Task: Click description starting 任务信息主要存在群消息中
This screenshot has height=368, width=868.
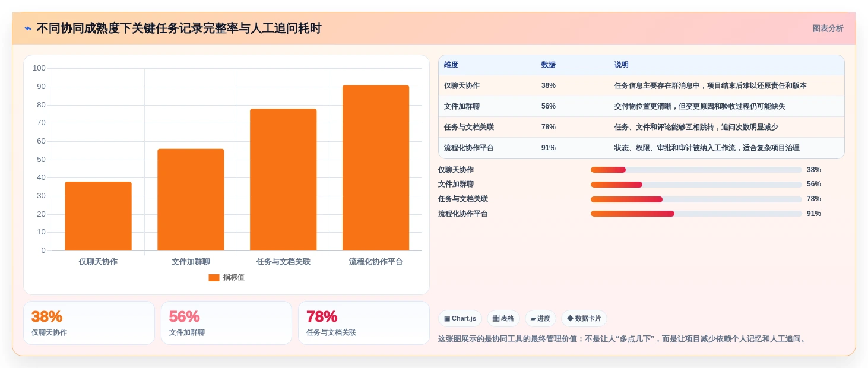Action: pos(711,85)
